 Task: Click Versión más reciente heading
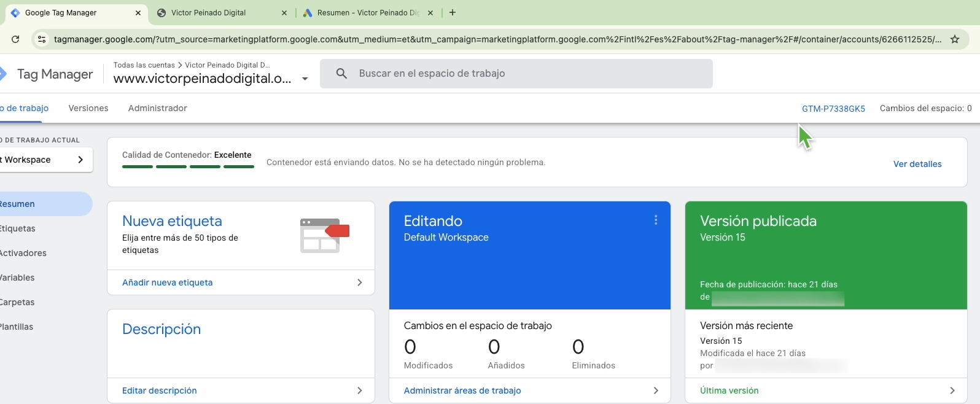(x=747, y=326)
